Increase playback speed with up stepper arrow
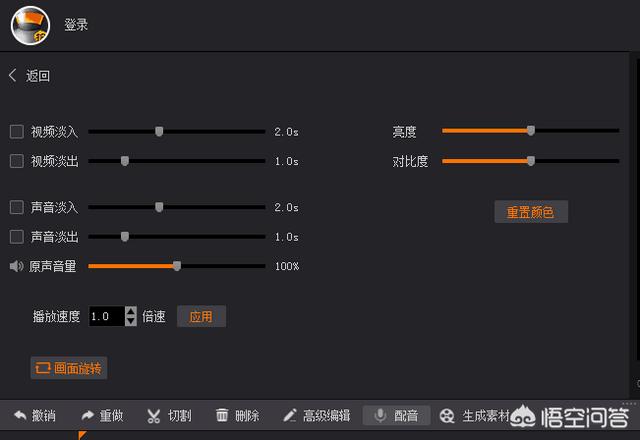The height and width of the screenshot is (440, 640). click(x=131, y=311)
